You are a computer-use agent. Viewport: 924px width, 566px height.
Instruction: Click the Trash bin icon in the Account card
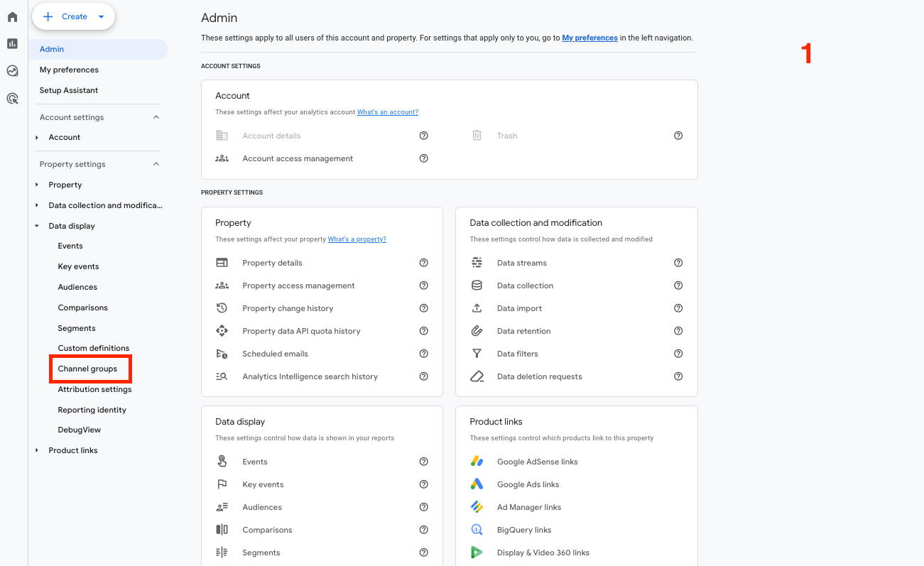(477, 135)
